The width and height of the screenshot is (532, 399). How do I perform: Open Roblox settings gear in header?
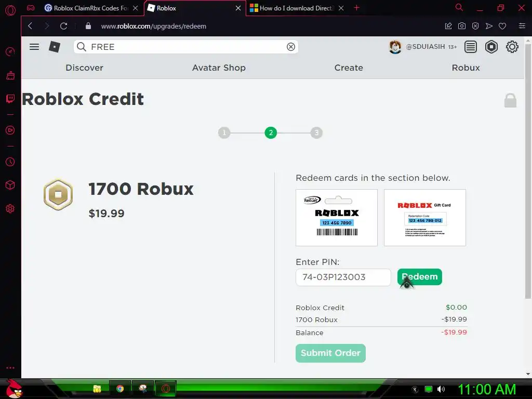(x=512, y=47)
